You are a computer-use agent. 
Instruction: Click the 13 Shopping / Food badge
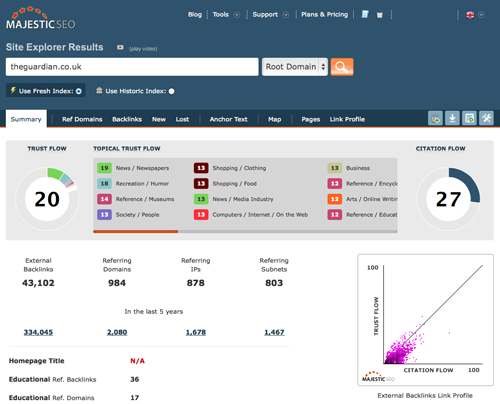(x=201, y=184)
